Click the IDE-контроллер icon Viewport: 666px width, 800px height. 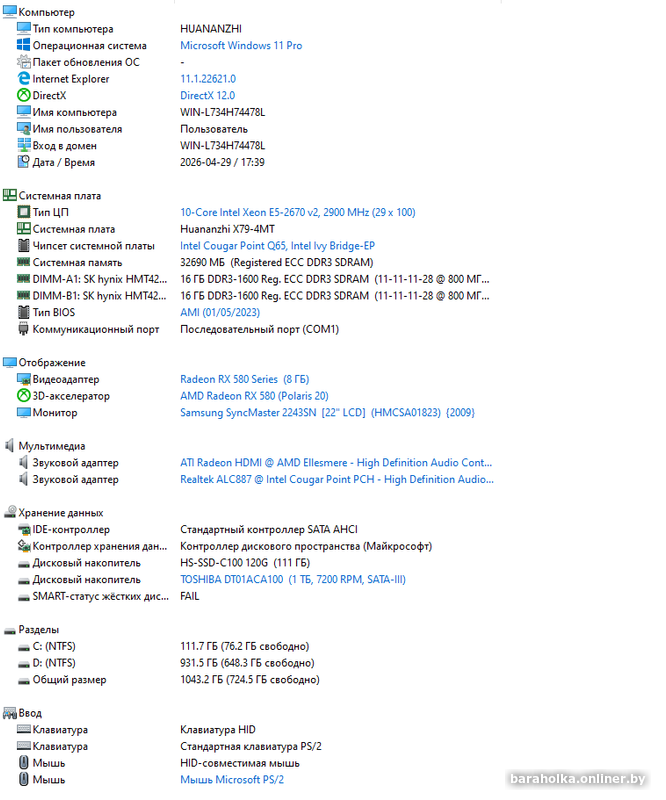(x=23, y=530)
